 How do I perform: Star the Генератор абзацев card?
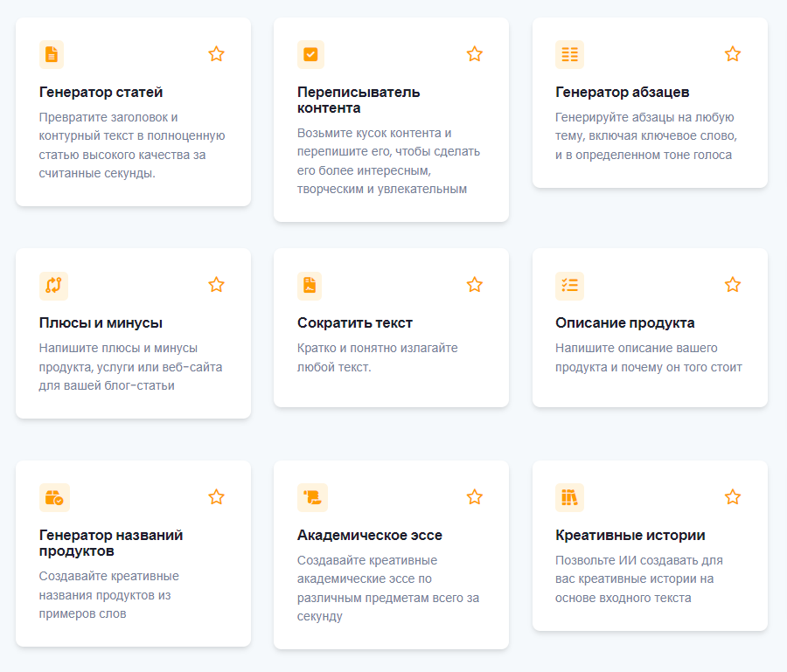[733, 54]
